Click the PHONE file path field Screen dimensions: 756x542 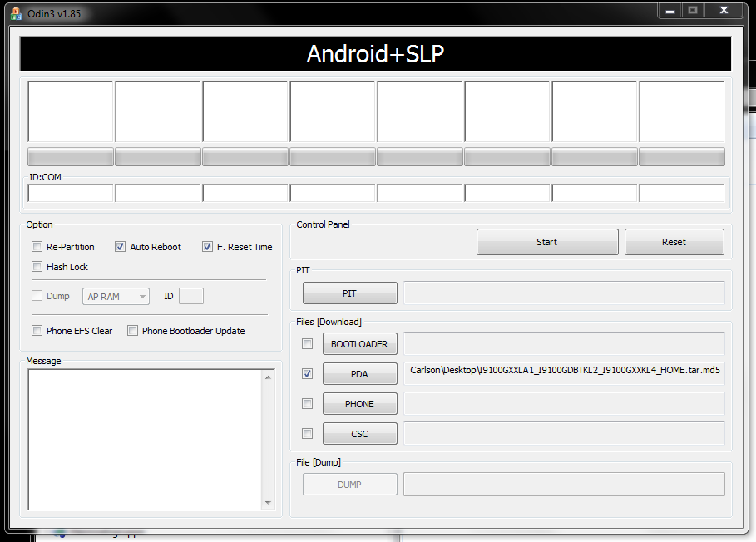(x=564, y=403)
